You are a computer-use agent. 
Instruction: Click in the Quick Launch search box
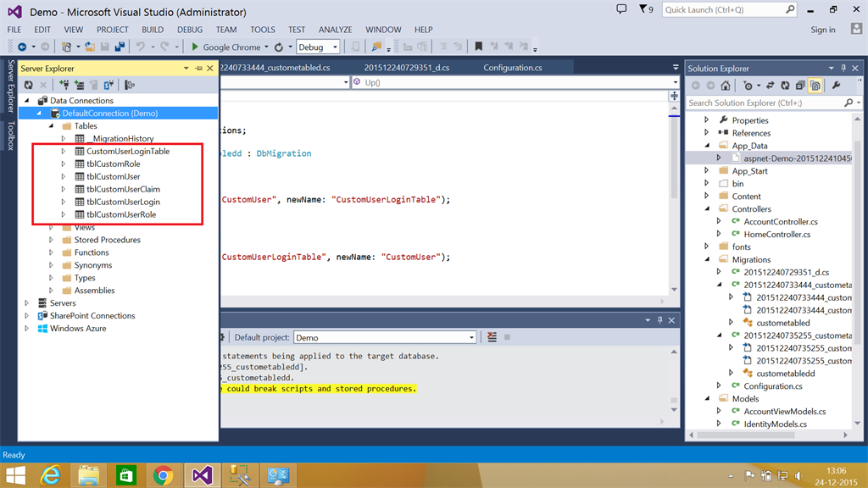point(724,10)
